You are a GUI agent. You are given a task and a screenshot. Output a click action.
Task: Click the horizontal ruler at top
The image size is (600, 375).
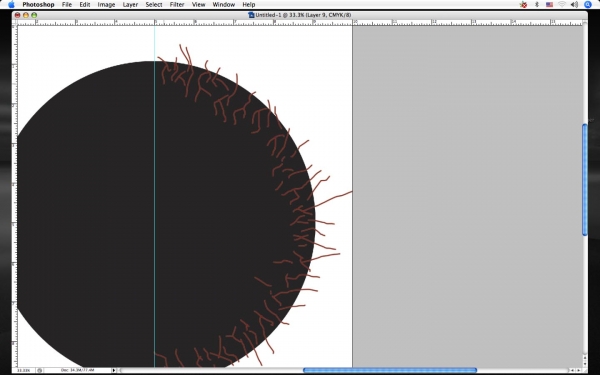click(300, 23)
